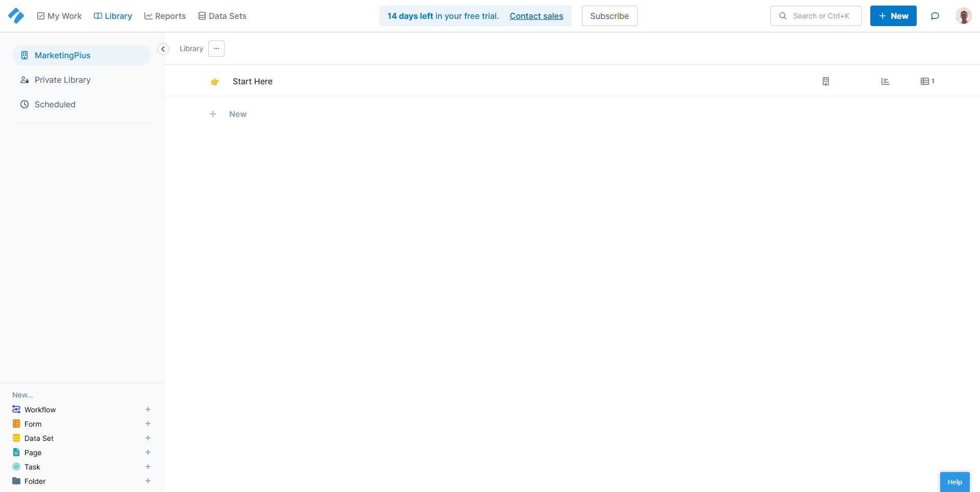Add a new Data Set with plus icon
This screenshot has height=492, width=980.
coord(148,438)
